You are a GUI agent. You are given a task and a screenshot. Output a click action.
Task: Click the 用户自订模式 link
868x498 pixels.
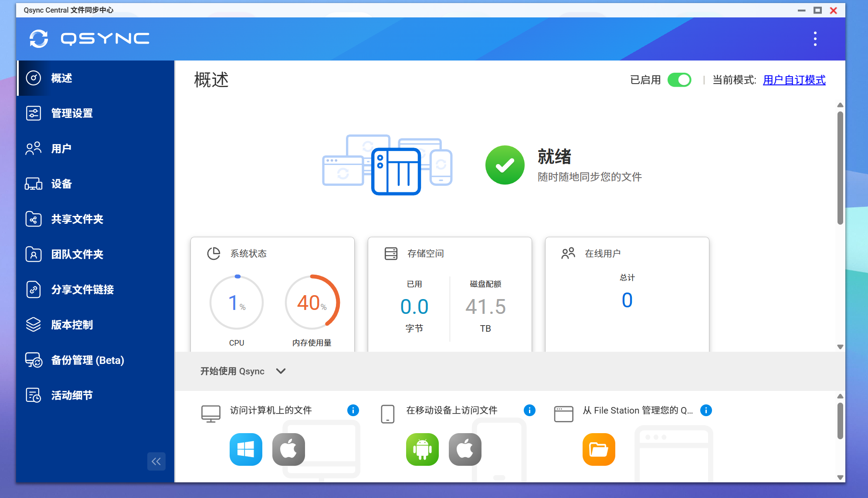tap(794, 80)
